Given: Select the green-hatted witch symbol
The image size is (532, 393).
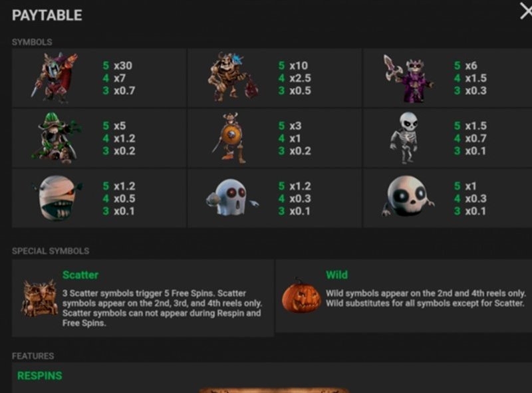Looking at the screenshot, I should click(x=57, y=138).
